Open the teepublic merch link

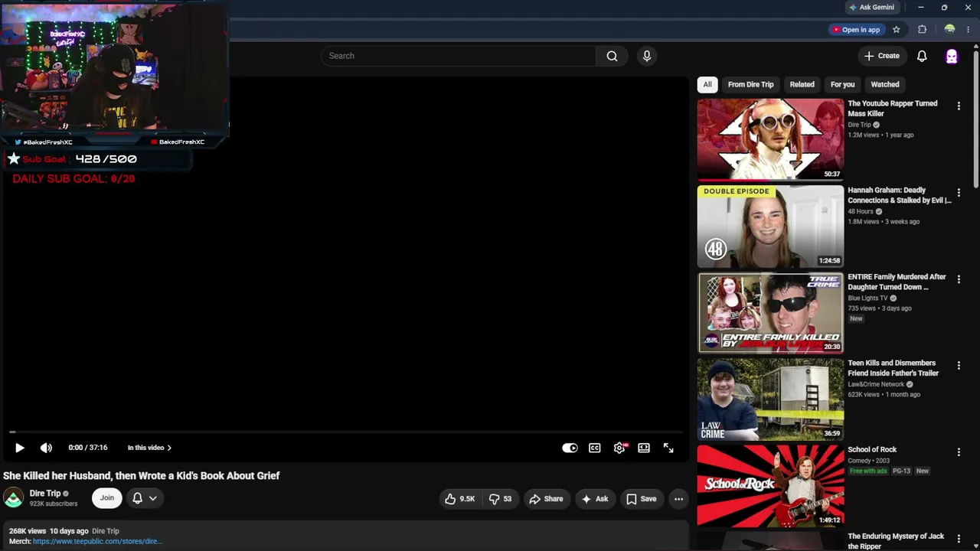[x=97, y=541]
